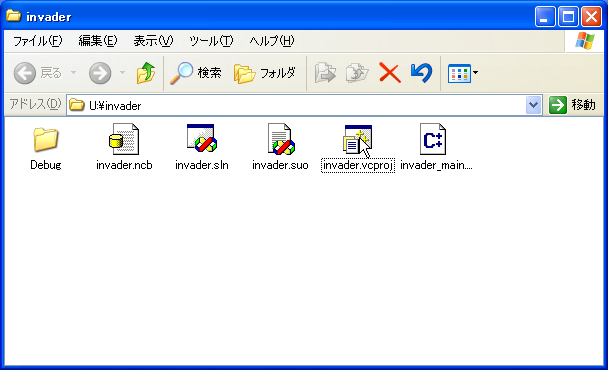Maximize the invader window

tap(568, 17)
